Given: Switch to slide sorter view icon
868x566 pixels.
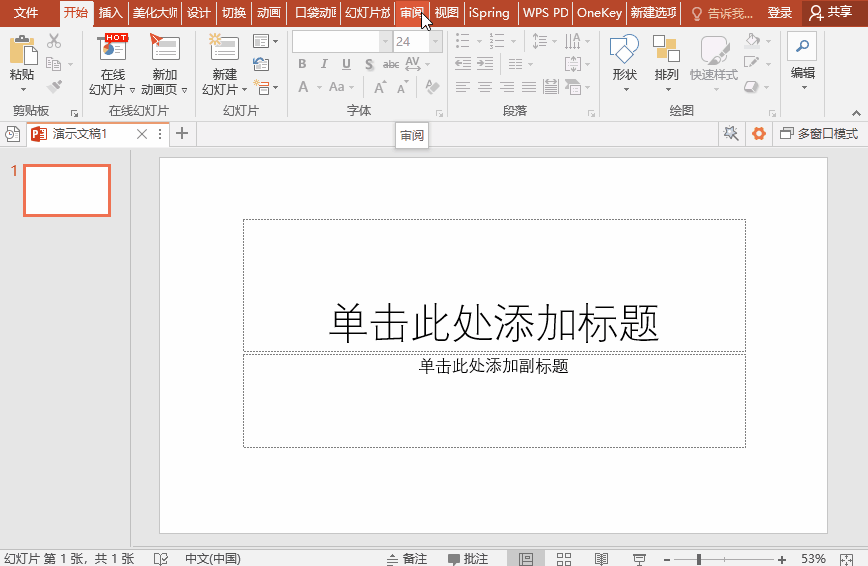Looking at the screenshot, I should [x=564, y=559].
